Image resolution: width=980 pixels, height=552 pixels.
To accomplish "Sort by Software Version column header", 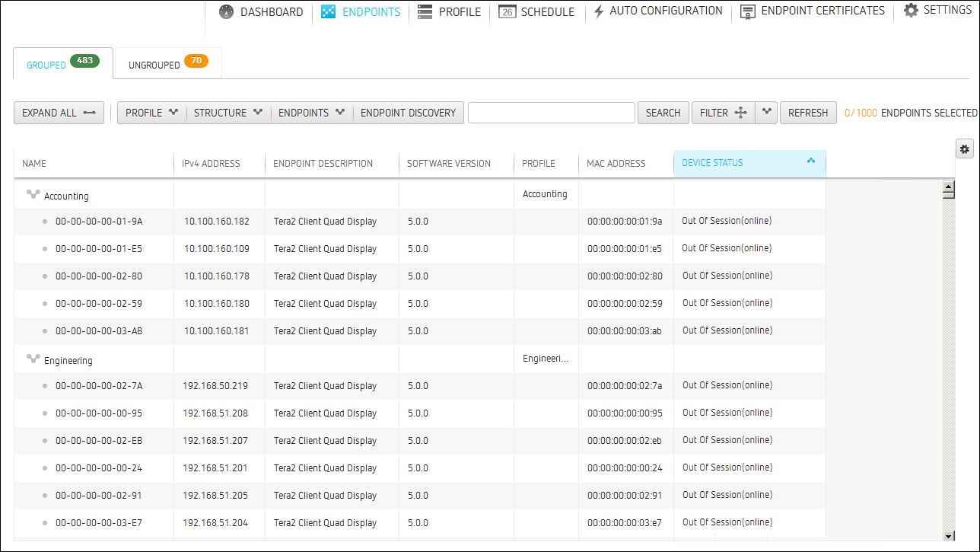I will [x=457, y=163].
